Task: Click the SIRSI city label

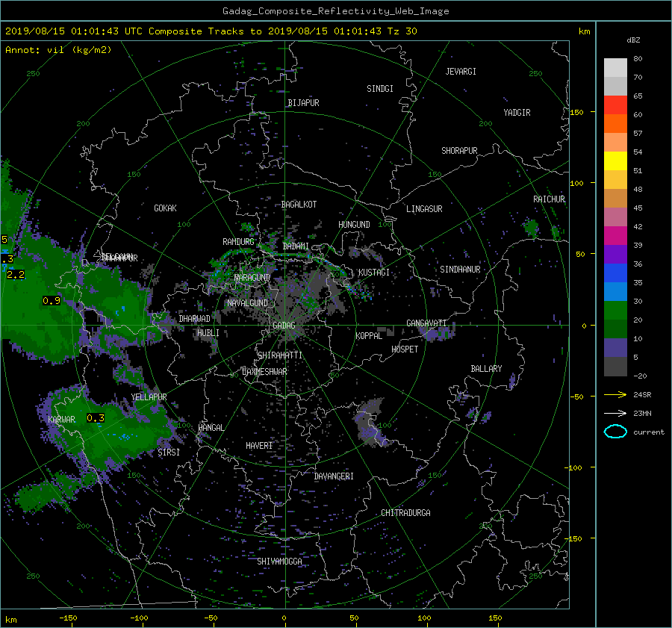Action: tap(169, 453)
